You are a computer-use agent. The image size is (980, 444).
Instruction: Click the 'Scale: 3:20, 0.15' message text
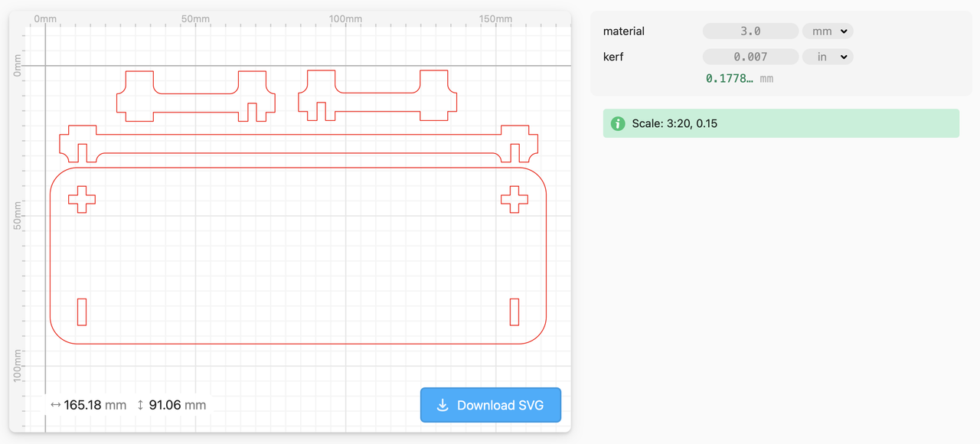click(675, 123)
